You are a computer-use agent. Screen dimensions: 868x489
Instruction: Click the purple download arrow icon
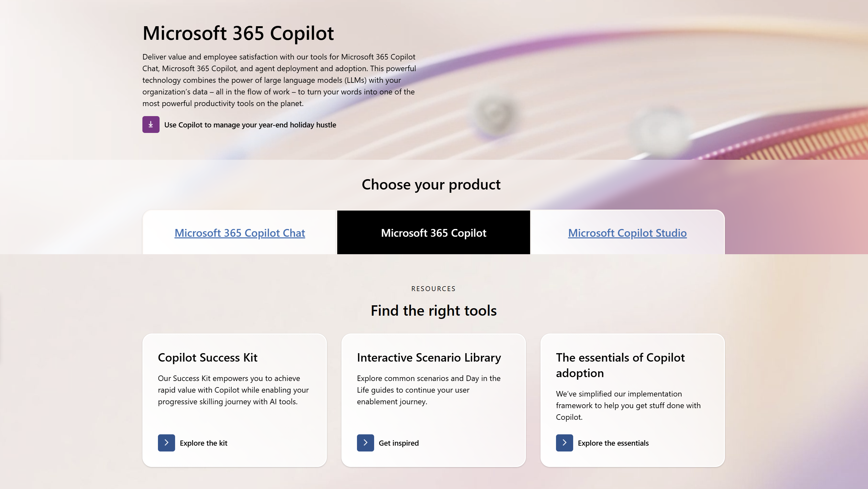pyautogui.click(x=150, y=125)
